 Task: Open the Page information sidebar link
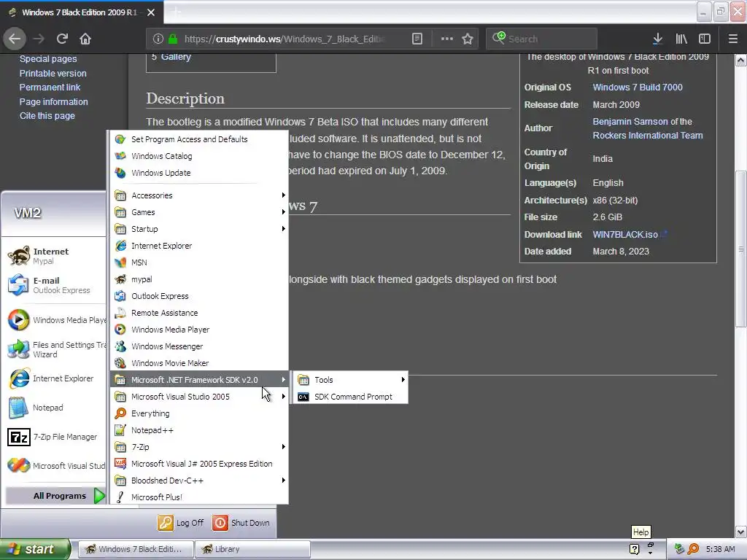54,101
